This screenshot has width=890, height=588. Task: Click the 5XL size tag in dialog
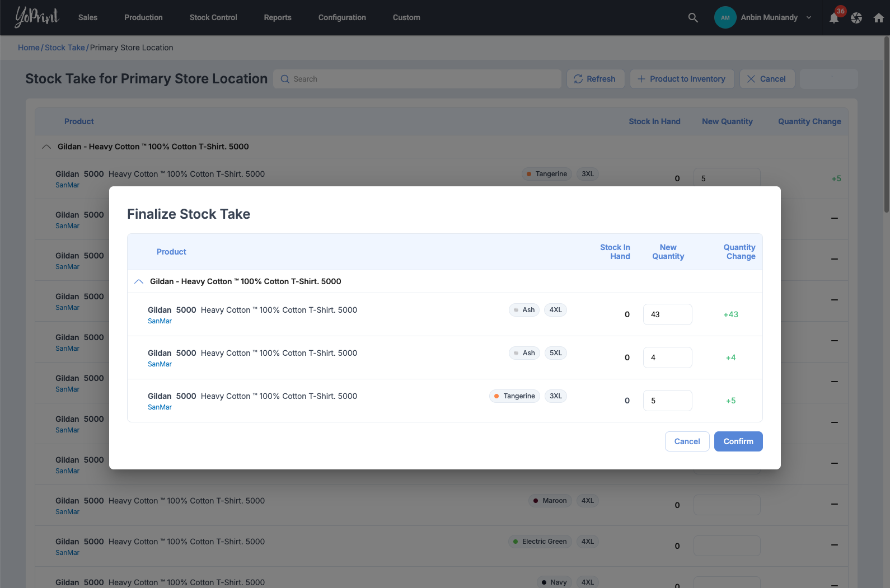click(555, 353)
